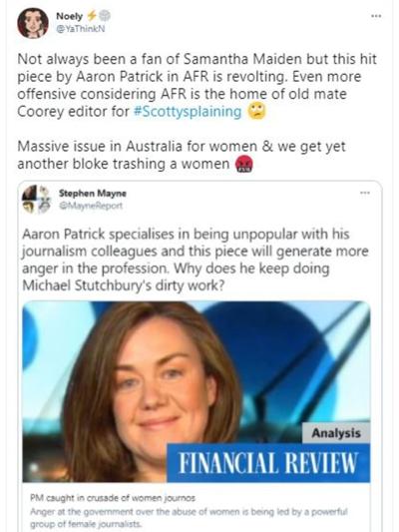Open main tweet's three-dot more menu

point(376,16)
